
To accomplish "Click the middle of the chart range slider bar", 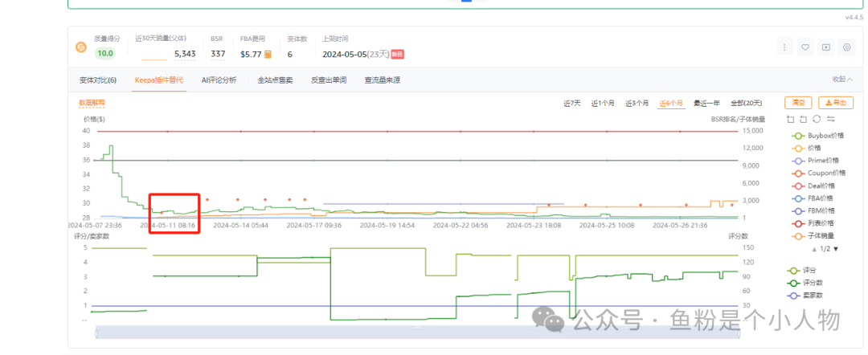I will tap(418, 333).
